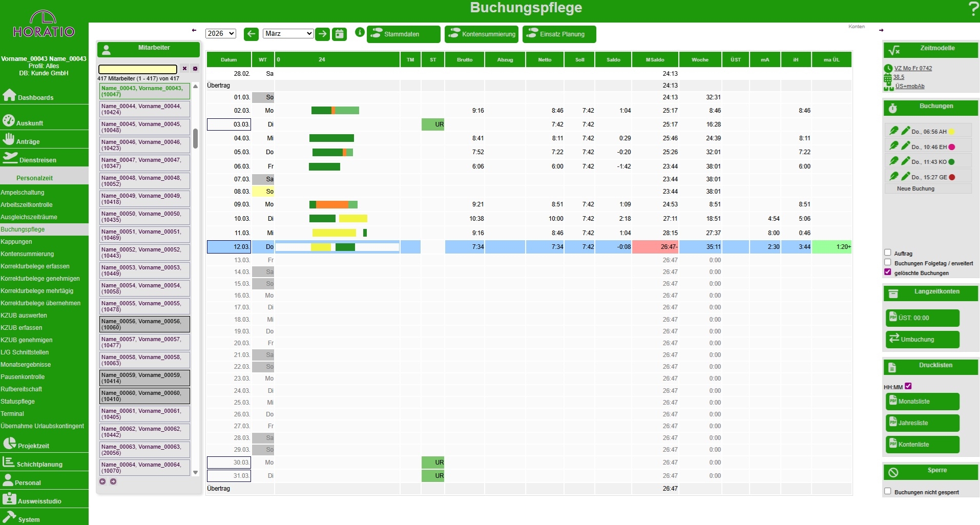Click the Drucklisten document icon
The image size is (980, 525).
(892, 367)
